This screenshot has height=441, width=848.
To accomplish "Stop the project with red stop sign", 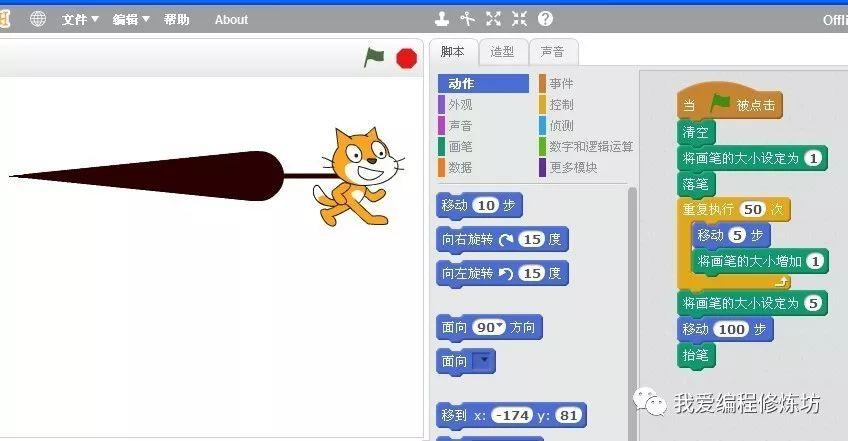I will coord(407,58).
